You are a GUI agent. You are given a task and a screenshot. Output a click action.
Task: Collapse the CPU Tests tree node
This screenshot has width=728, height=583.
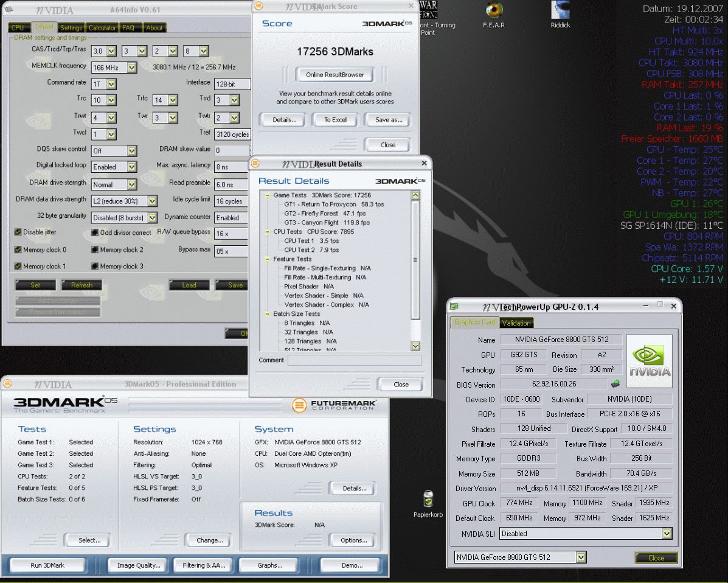268,232
